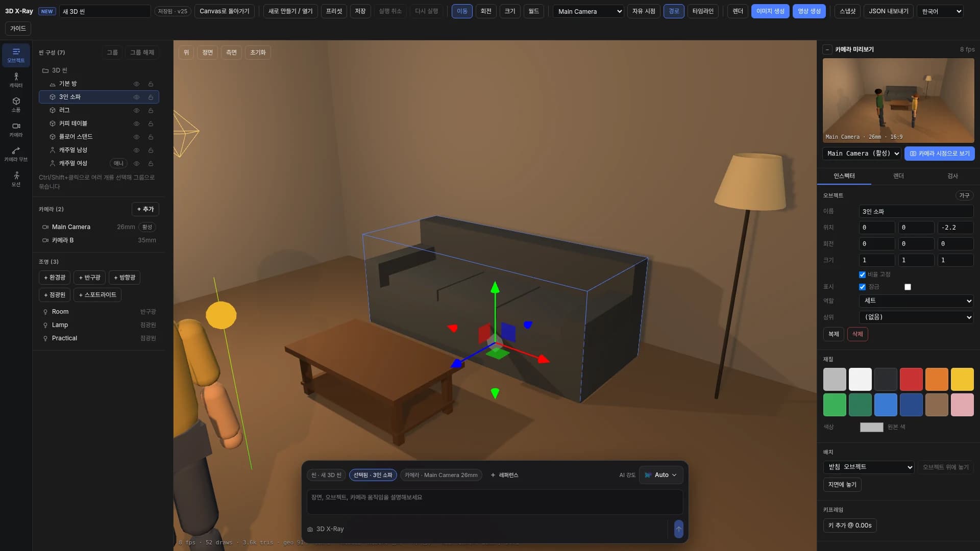Pick the red material swatch
Image resolution: width=980 pixels, height=551 pixels.
(911, 380)
